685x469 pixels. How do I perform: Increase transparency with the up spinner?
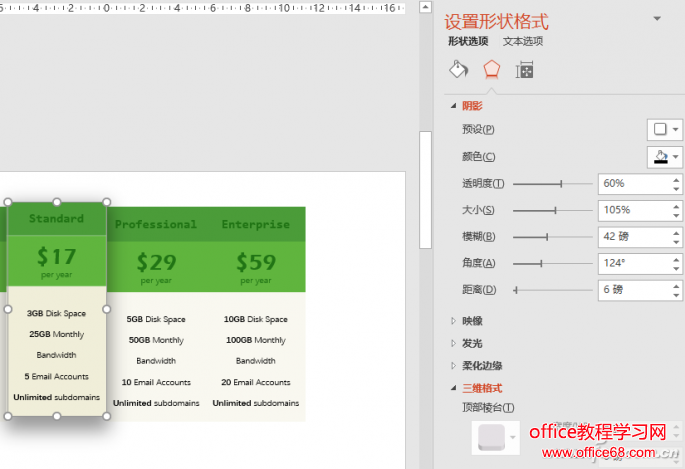pos(676,179)
